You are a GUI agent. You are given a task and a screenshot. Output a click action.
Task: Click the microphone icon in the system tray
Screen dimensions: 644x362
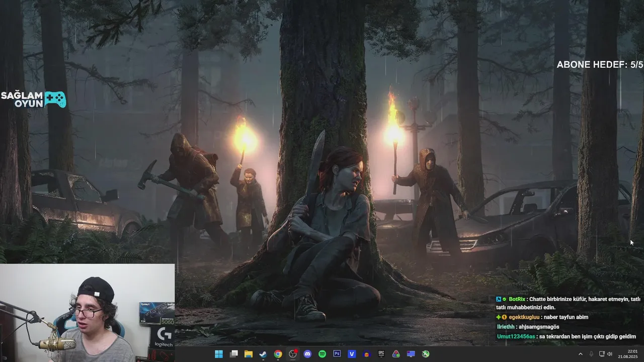pos(591,354)
